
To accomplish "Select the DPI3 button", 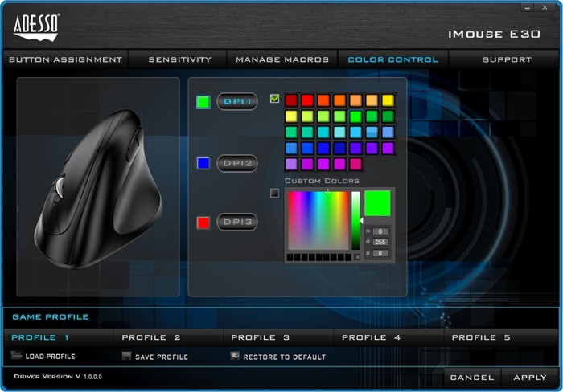I will (x=237, y=222).
